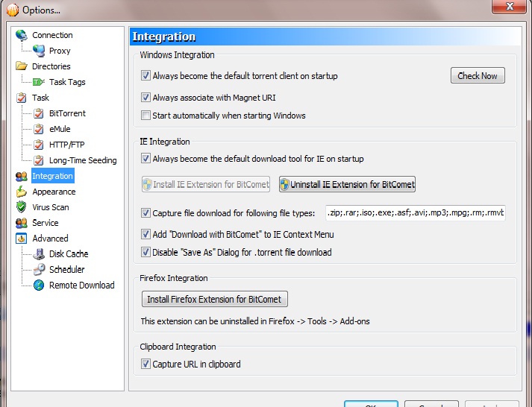Click the Disk Cache drive icon
Screen dimensions: 532x407
(x=39, y=254)
